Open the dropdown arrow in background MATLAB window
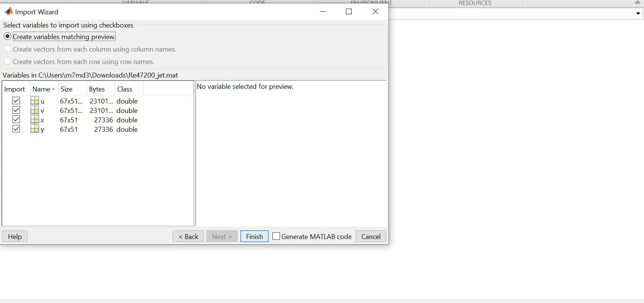 638,14
